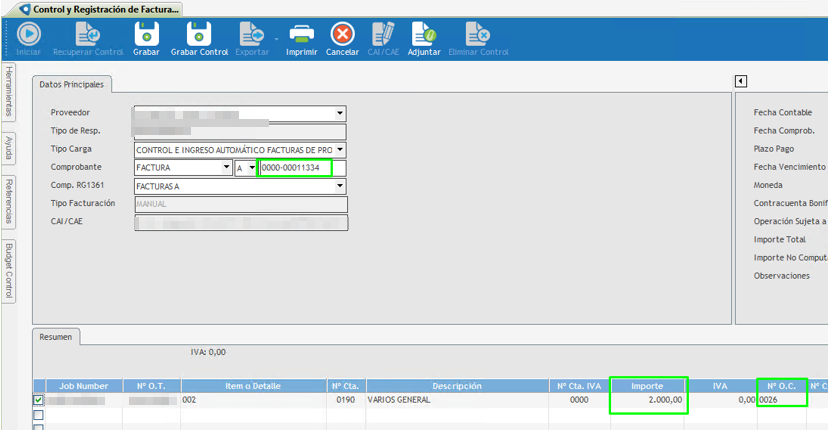Print using the Imprimir icon
Viewport: 828px width, 430px height.
pyautogui.click(x=302, y=34)
